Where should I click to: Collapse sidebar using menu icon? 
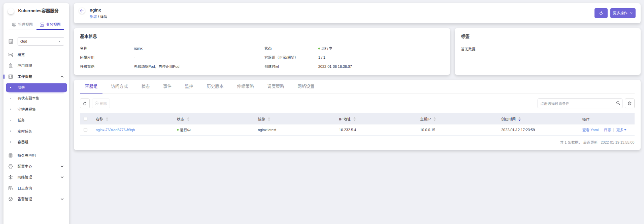[x=11, y=11]
